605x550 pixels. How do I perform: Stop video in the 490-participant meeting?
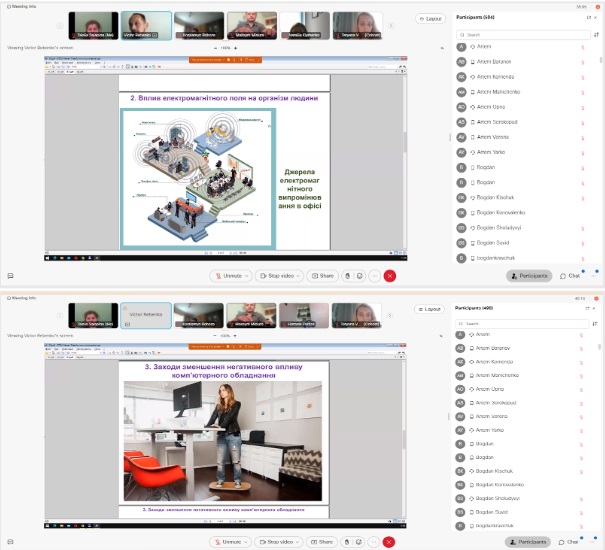coord(279,542)
